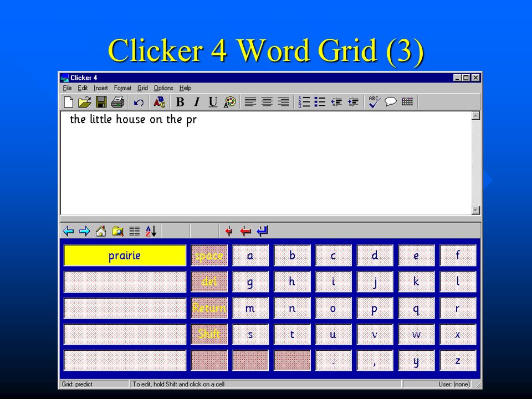Click the speech bubble speak icon
The width and height of the screenshot is (532, 399).
(391, 101)
